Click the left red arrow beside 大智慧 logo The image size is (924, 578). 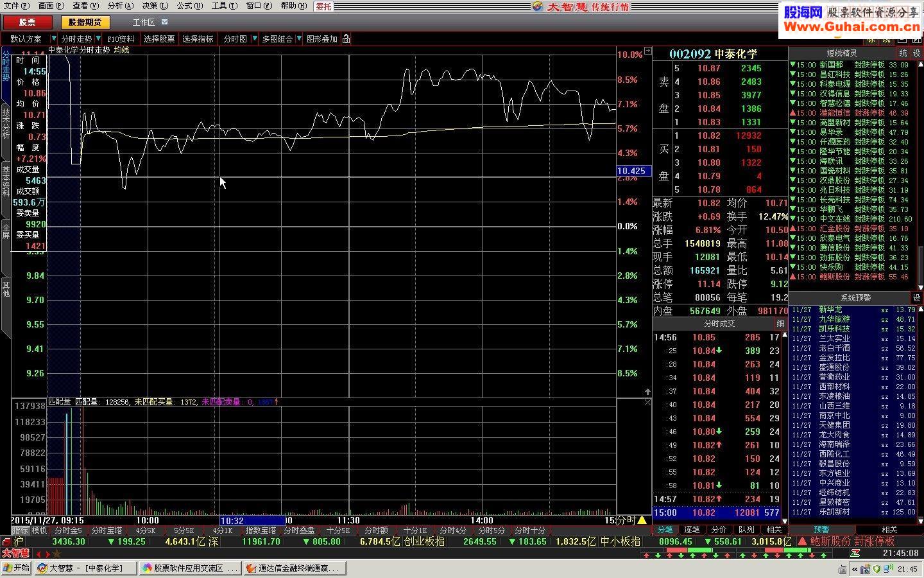pyautogui.click(x=39, y=554)
